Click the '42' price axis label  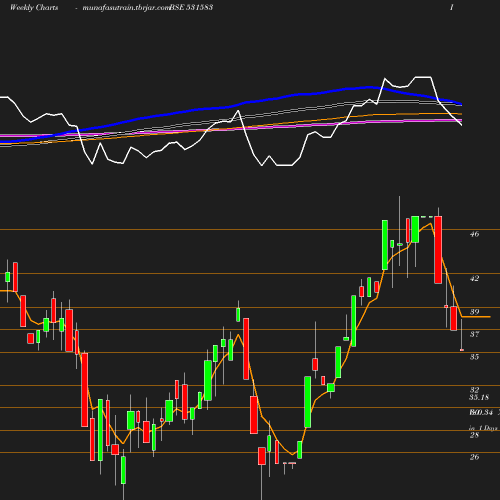click(474, 278)
